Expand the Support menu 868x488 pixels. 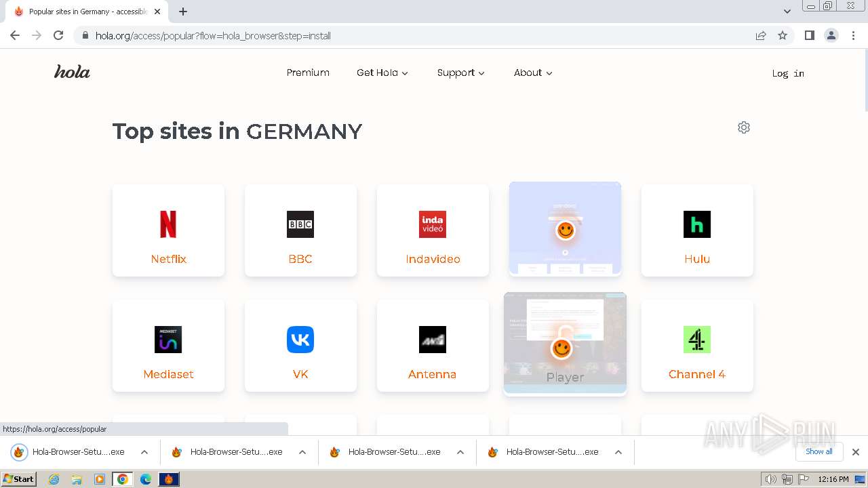(x=461, y=73)
